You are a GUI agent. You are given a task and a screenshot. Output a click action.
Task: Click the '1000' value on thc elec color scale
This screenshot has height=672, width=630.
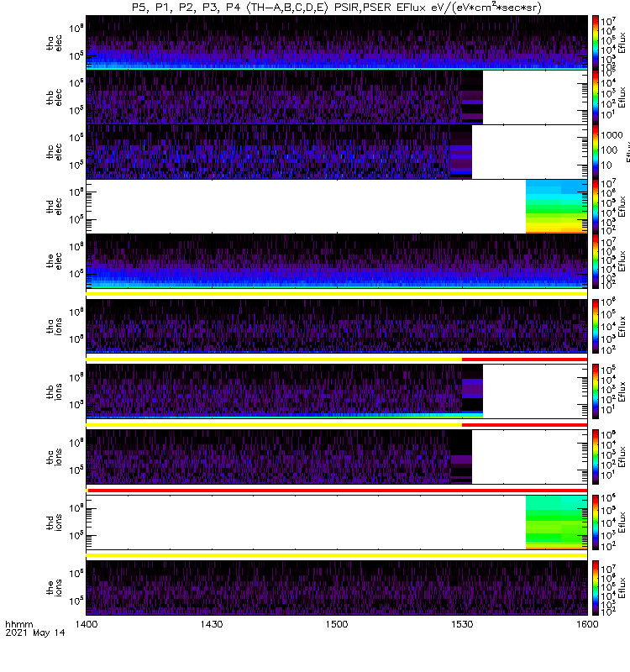(x=612, y=135)
